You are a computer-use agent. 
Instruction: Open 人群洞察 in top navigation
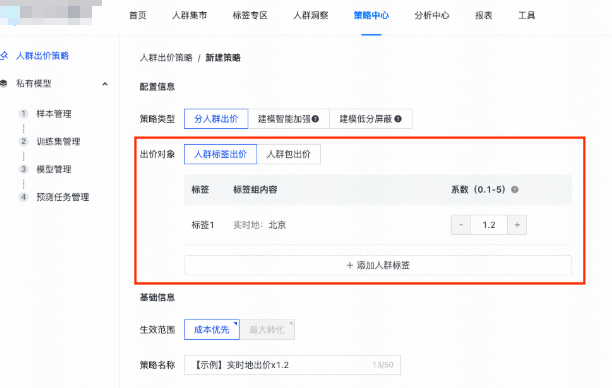(x=311, y=15)
